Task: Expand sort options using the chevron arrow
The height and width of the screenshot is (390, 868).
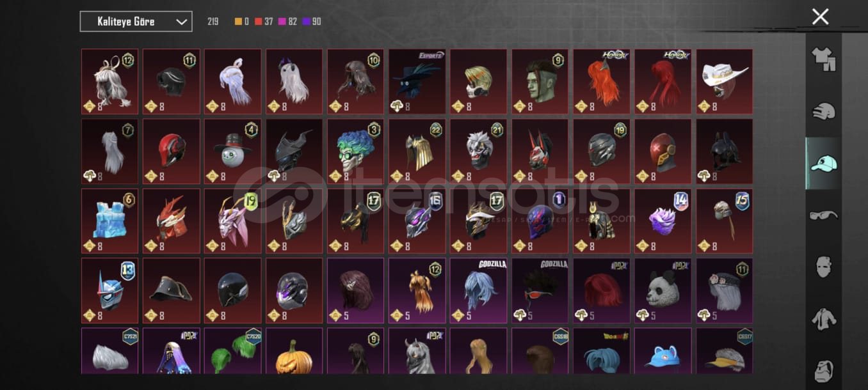Action: pos(181,22)
